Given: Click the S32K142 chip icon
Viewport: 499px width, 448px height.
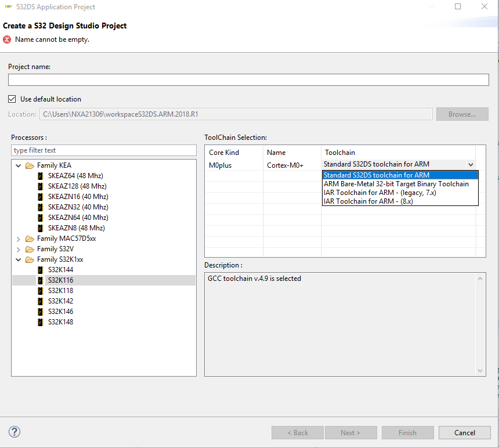Looking at the screenshot, I should [40, 301].
